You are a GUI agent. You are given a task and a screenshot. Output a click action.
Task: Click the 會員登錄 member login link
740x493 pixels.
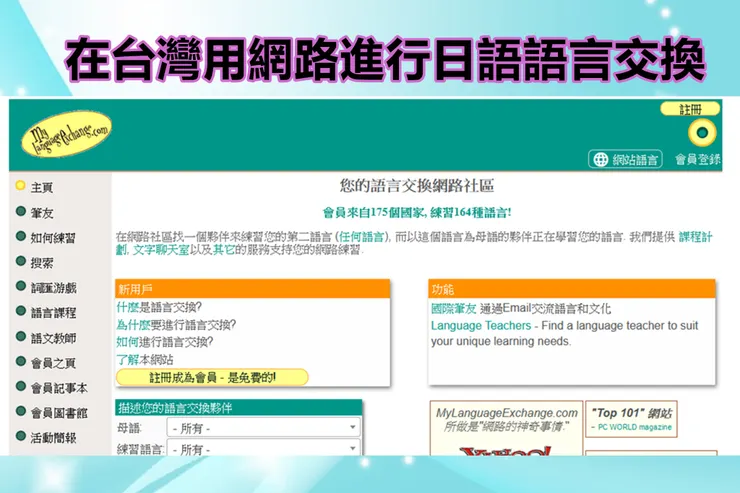click(698, 159)
